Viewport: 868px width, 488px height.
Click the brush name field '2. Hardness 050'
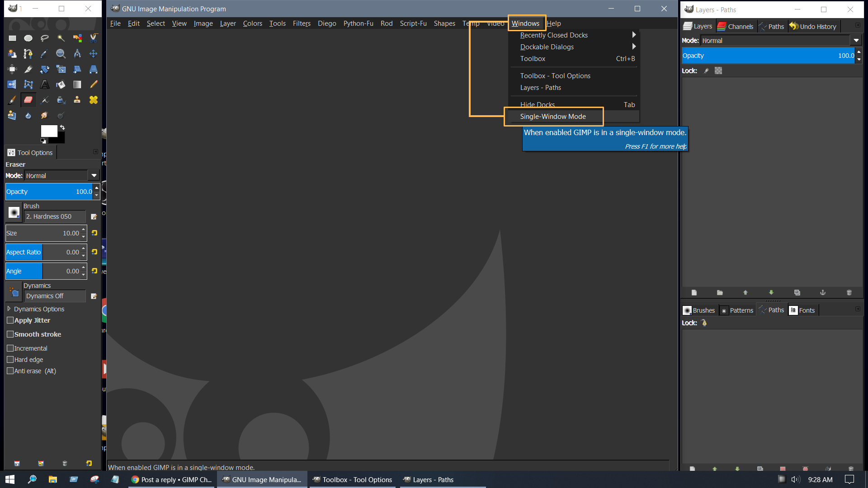coord(55,217)
